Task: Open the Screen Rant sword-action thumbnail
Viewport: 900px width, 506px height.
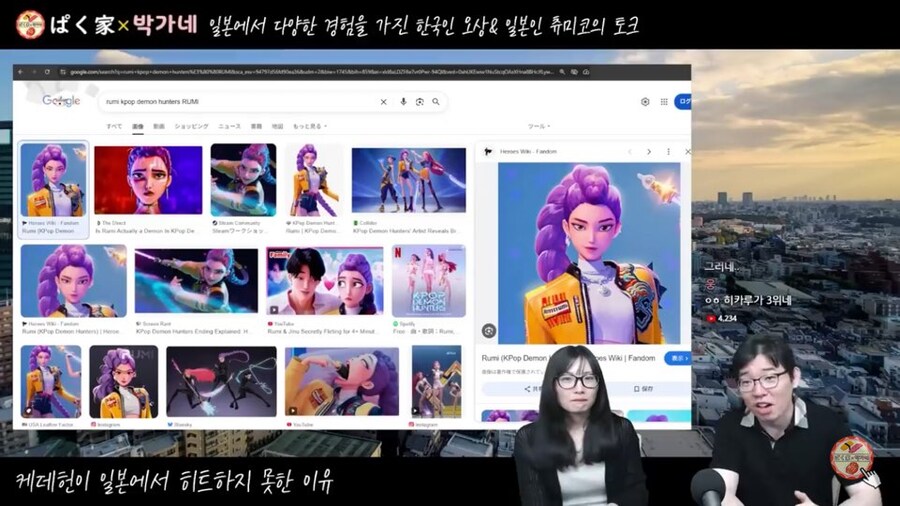Action: (196, 281)
